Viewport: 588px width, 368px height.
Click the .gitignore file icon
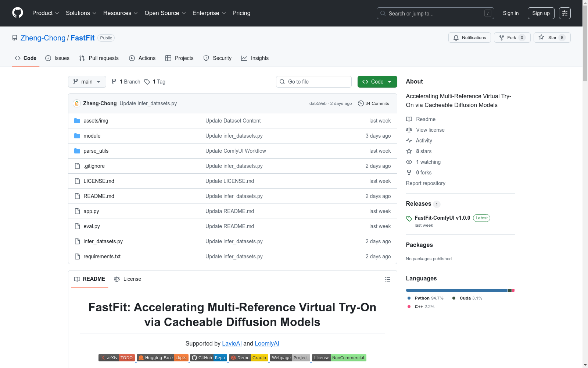pyautogui.click(x=77, y=166)
